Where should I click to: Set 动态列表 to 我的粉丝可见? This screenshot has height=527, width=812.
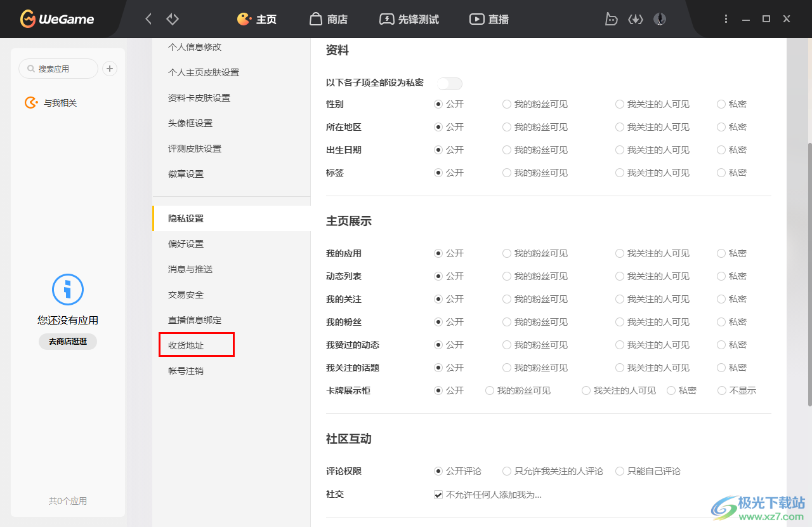(x=507, y=276)
